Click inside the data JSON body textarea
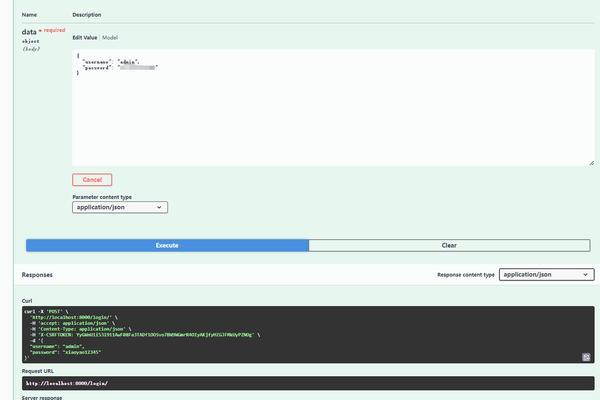The height and width of the screenshot is (400, 600). (333, 108)
